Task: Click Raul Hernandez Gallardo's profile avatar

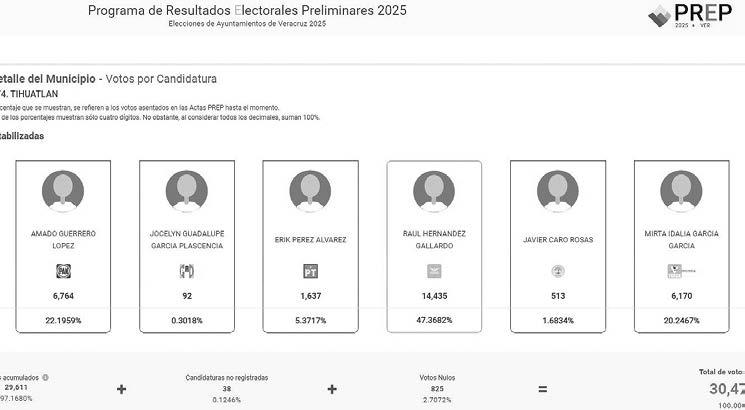Action: pos(434,190)
